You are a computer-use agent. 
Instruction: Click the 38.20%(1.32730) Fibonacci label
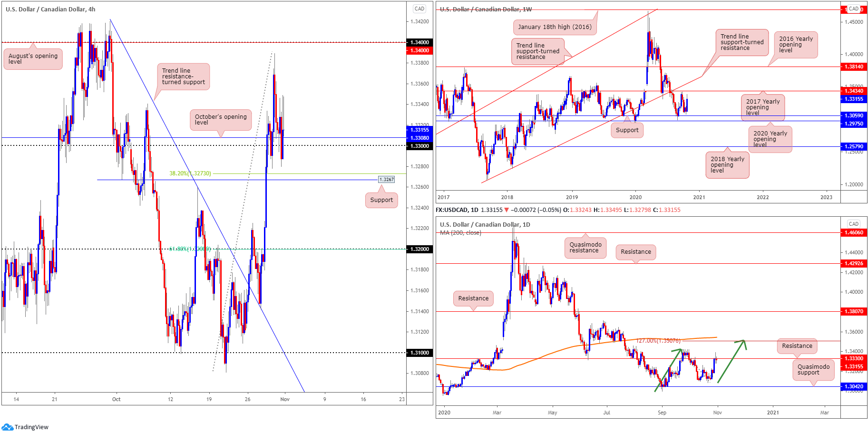point(190,173)
